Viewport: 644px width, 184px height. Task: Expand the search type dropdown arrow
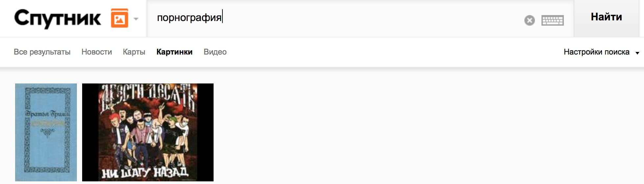[136, 19]
